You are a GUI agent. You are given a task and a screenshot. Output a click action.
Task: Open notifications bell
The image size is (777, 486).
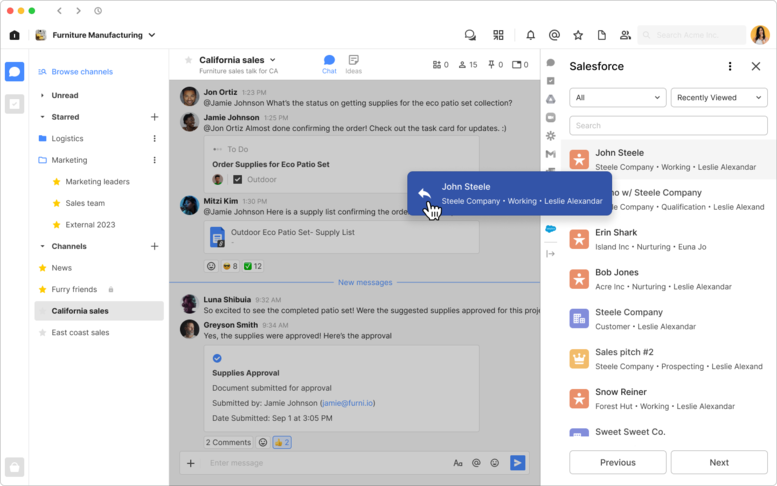[530, 35]
